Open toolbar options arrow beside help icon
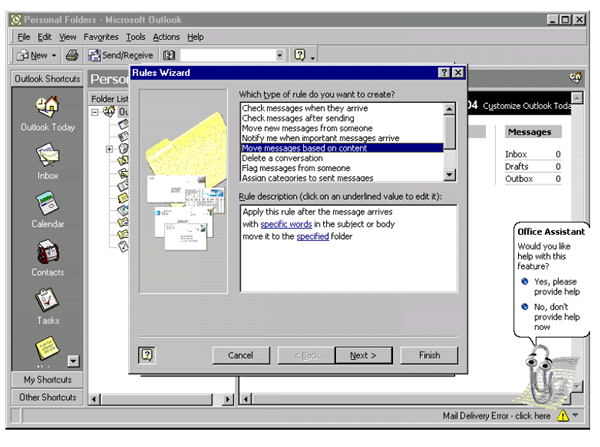The width and height of the screenshot is (600, 447). 313,58
